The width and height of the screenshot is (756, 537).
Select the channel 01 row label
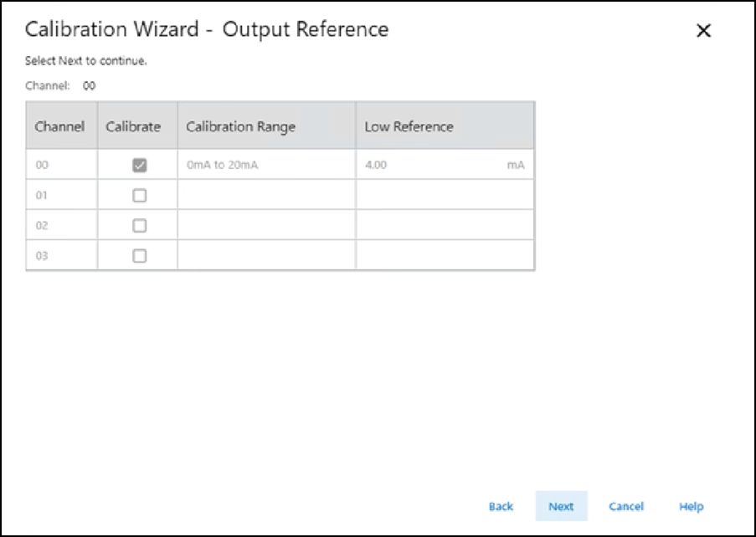[43, 196]
